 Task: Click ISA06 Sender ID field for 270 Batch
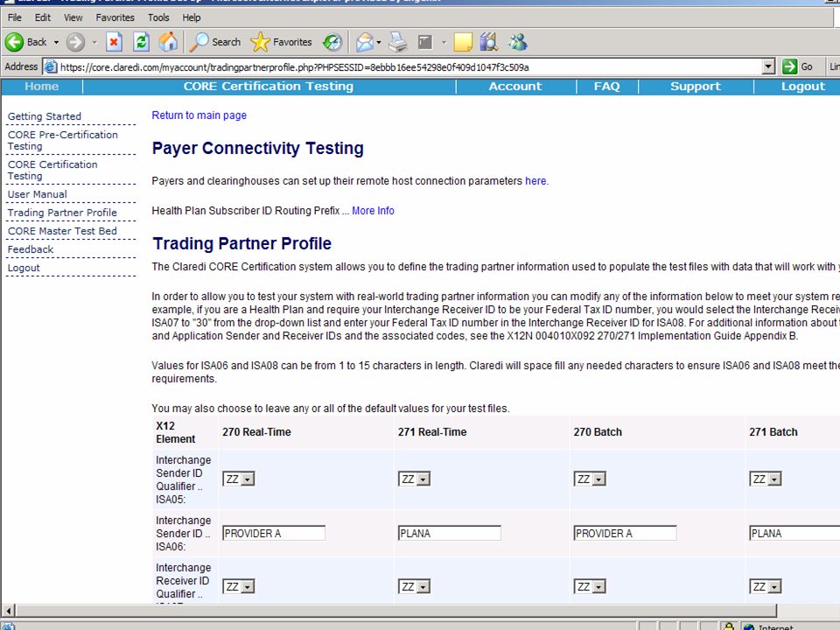[625, 533]
